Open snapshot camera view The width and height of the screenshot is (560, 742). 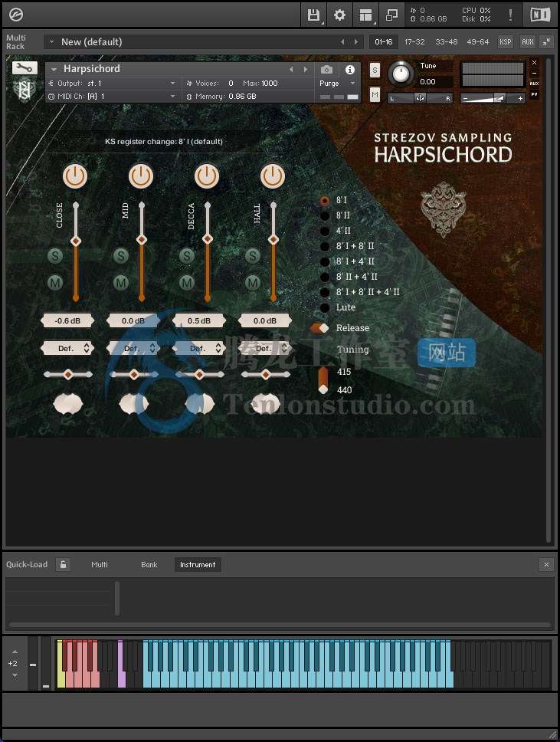tap(326, 70)
